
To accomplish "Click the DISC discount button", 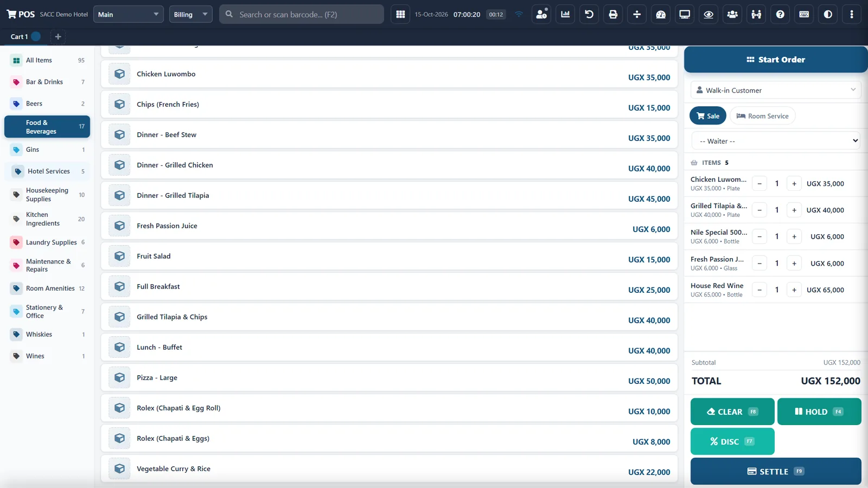I will pyautogui.click(x=732, y=441).
